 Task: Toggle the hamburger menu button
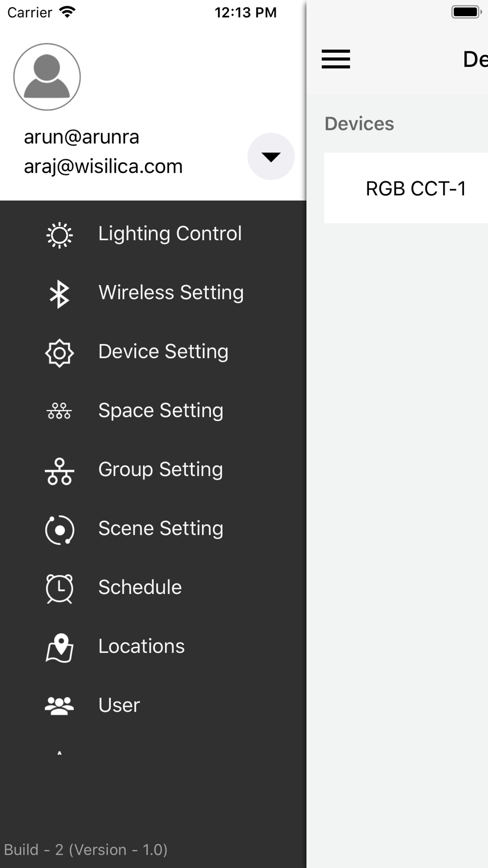pyautogui.click(x=336, y=59)
